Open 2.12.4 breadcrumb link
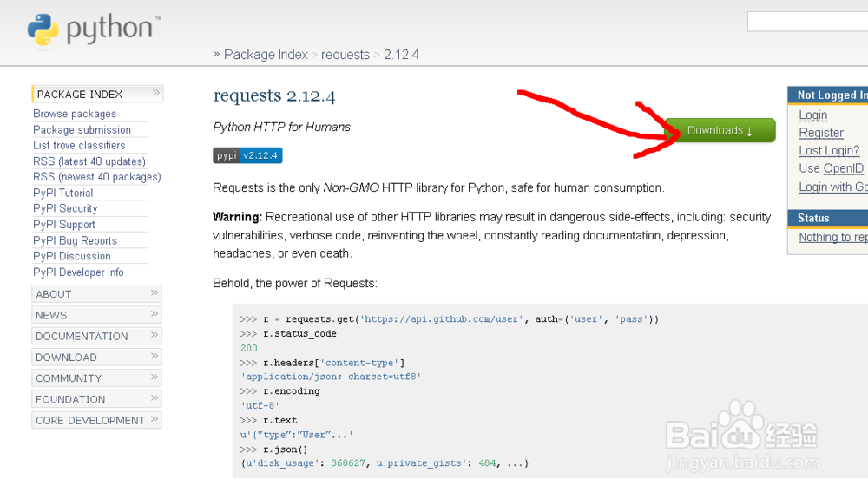Screen dimensions: 868x492 (401, 55)
